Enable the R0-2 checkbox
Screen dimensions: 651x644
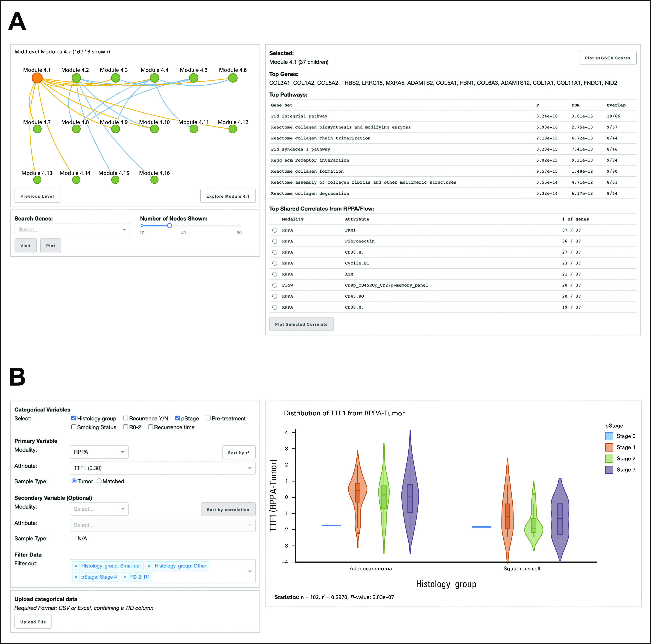(x=126, y=427)
